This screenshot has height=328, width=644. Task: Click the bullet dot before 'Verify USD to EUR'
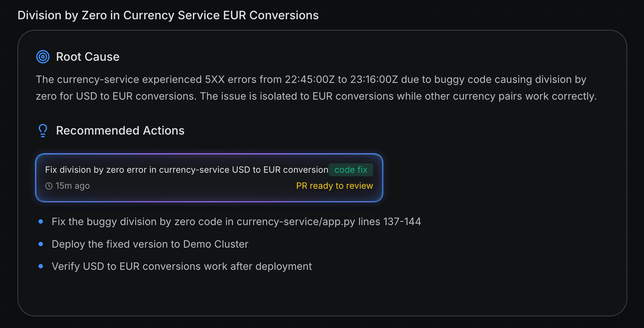click(x=41, y=266)
